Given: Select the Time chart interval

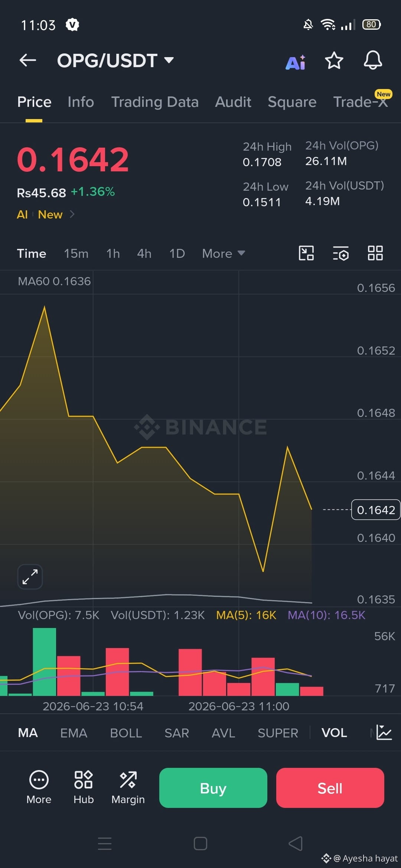Looking at the screenshot, I should pyautogui.click(x=32, y=254).
